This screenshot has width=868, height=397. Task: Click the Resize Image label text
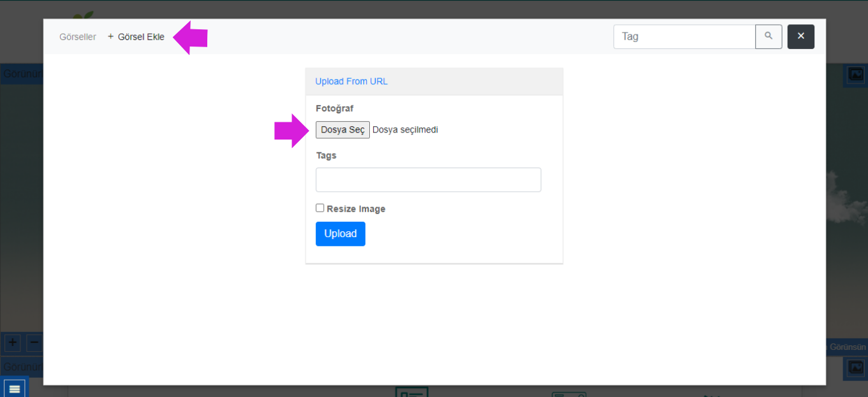(x=356, y=209)
